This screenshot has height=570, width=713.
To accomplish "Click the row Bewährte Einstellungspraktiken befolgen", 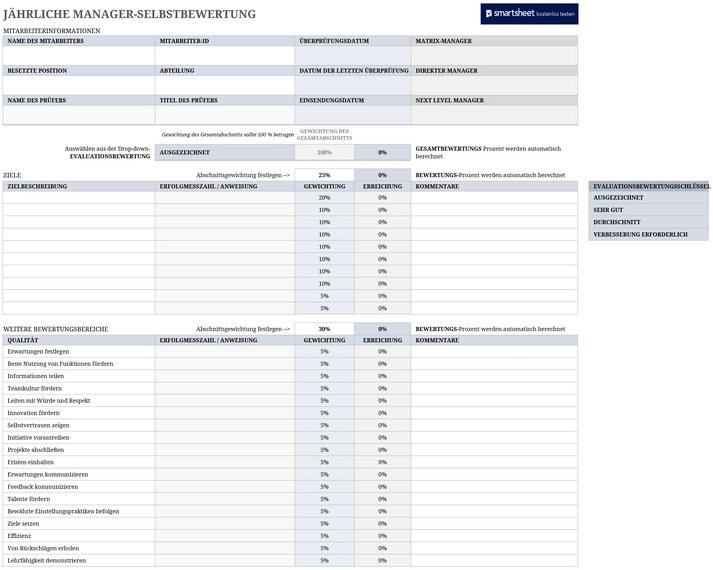I will click(290, 511).
